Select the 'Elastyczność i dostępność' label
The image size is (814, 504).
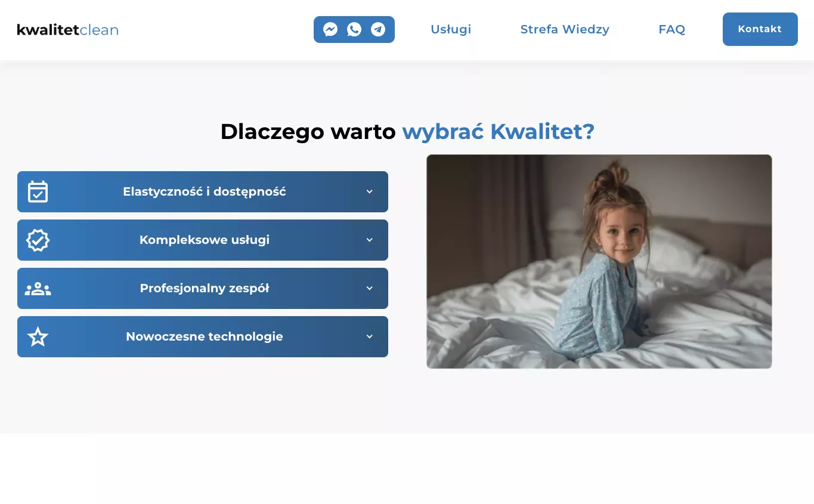[x=205, y=191]
